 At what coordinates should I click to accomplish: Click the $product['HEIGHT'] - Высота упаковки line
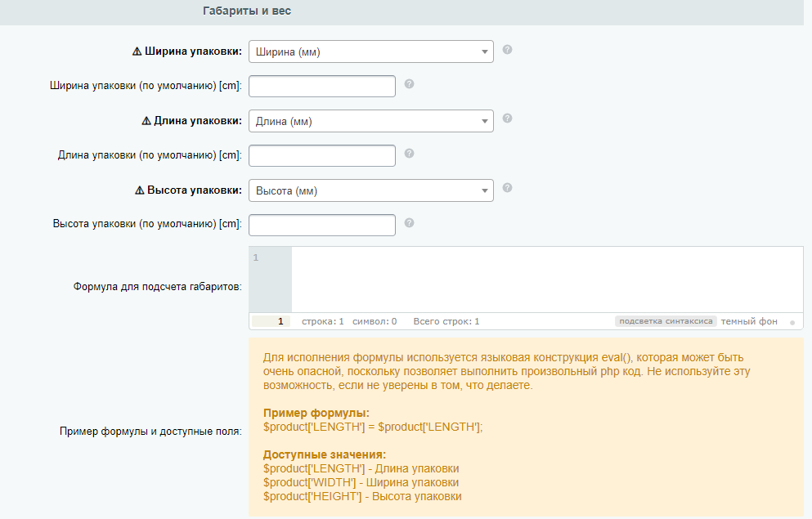362,497
